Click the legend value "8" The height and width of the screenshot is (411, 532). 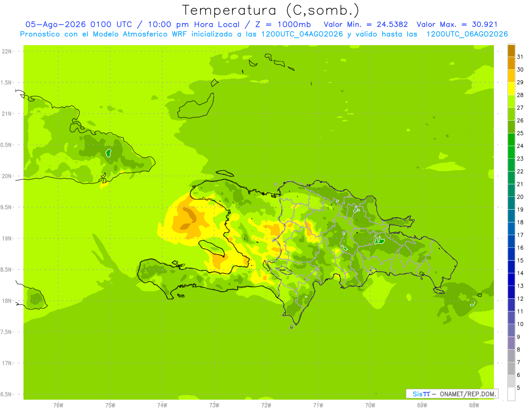[519, 349]
